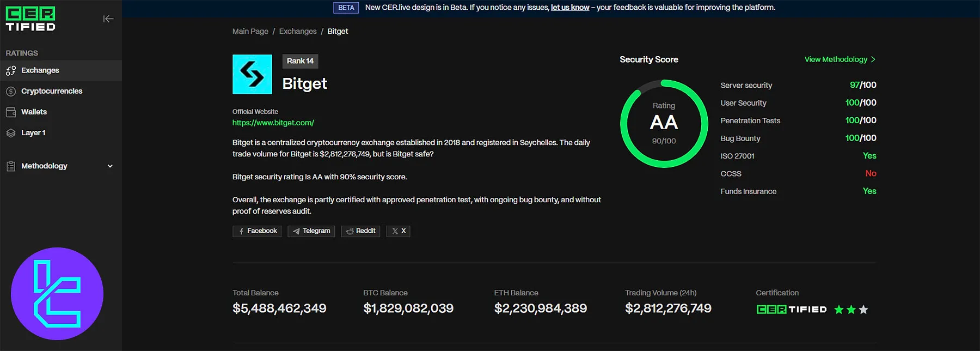Click the Official Website label
The height and width of the screenshot is (351, 980).
pos(255,112)
